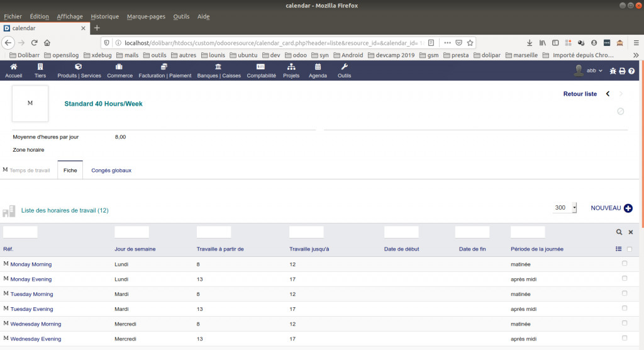Open the Projets module icon
Viewport: 644px width, 350px height.
[x=291, y=67]
